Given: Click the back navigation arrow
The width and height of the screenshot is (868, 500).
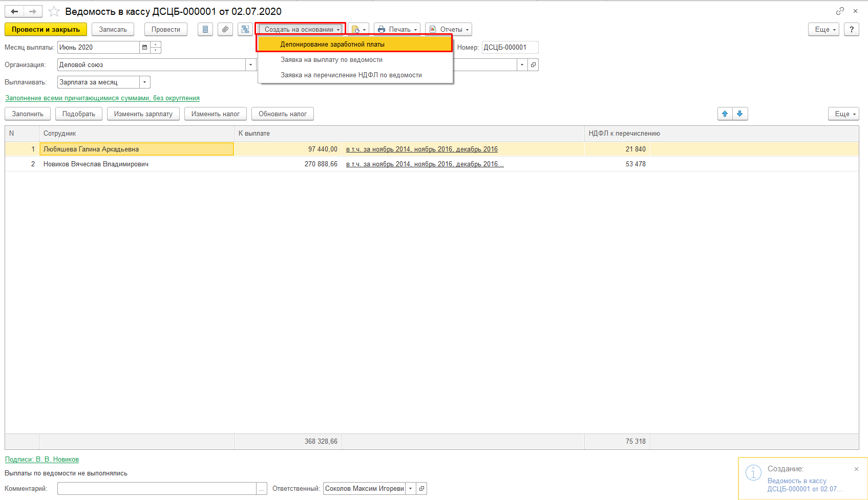Looking at the screenshot, I should 14,11.
